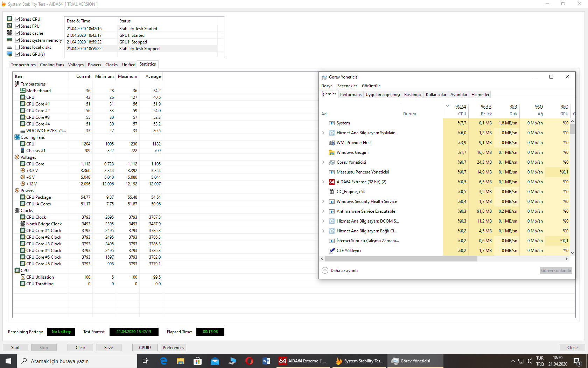Image resolution: width=588 pixels, height=368 pixels.
Task: Enable the Stress local disks checkbox
Action: coord(17,47)
